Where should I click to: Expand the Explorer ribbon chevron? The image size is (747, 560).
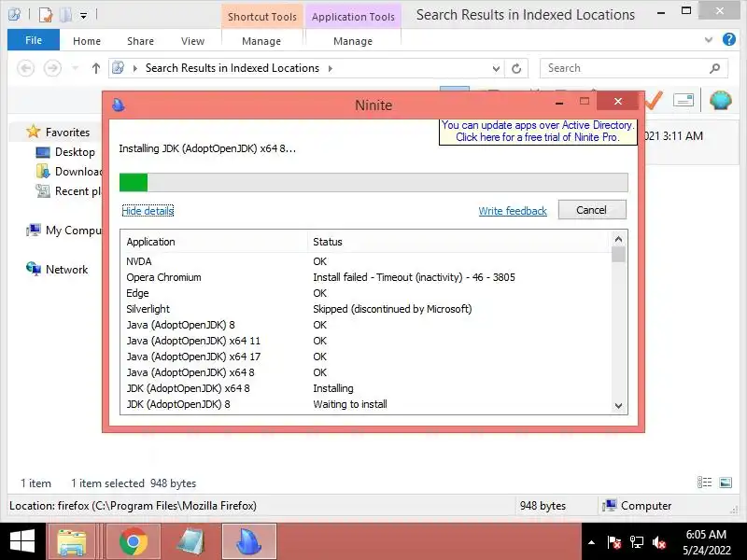tap(709, 39)
